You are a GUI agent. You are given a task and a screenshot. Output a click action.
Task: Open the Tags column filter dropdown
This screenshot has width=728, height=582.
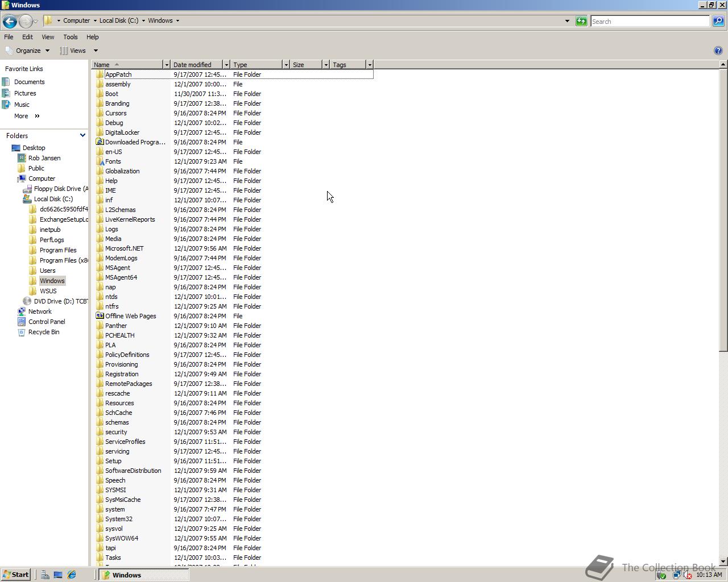370,65
